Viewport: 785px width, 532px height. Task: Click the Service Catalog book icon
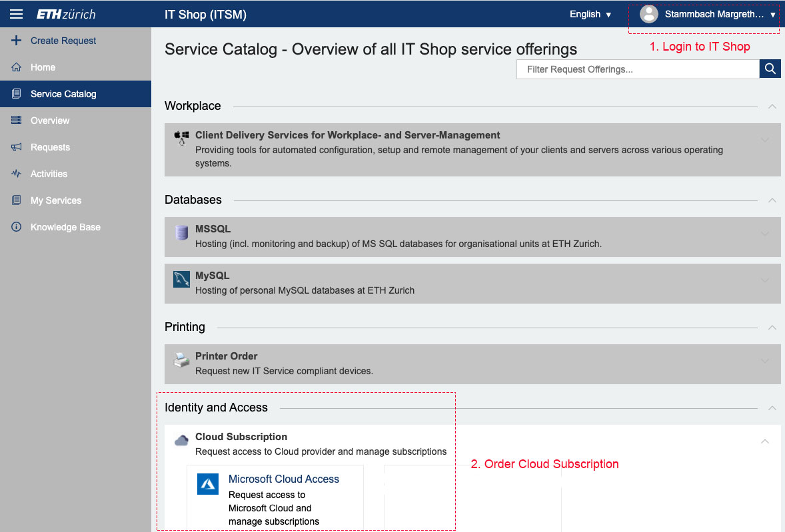(16, 93)
